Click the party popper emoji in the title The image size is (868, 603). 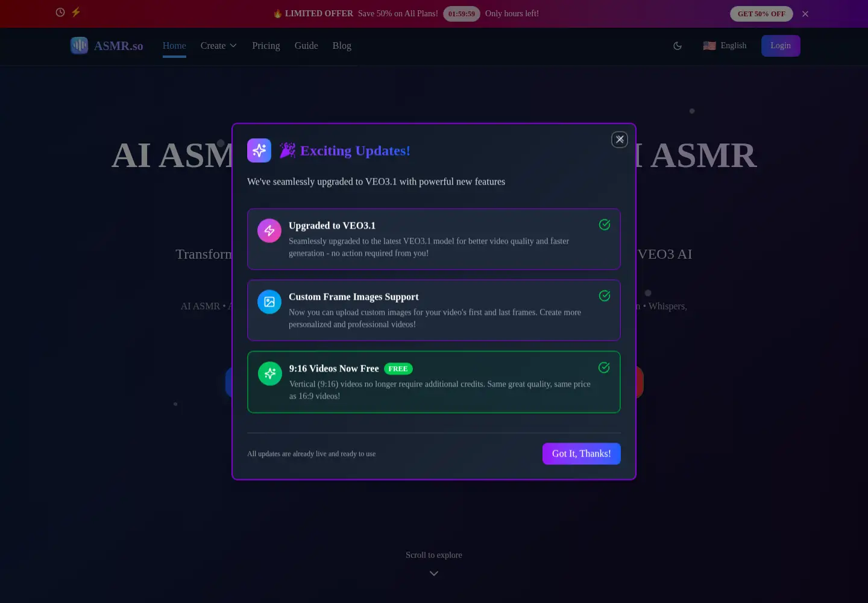click(288, 150)
